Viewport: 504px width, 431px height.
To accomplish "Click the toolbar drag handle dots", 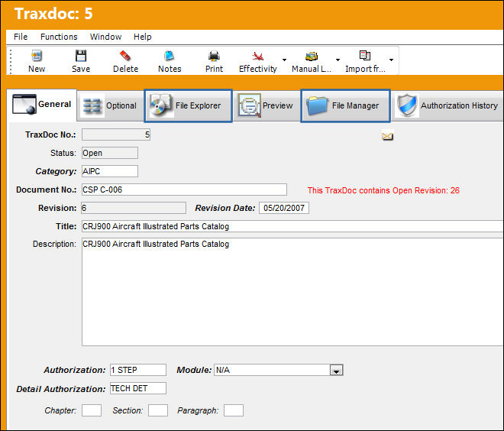I will pyautogui.click(x=11, y=61).
